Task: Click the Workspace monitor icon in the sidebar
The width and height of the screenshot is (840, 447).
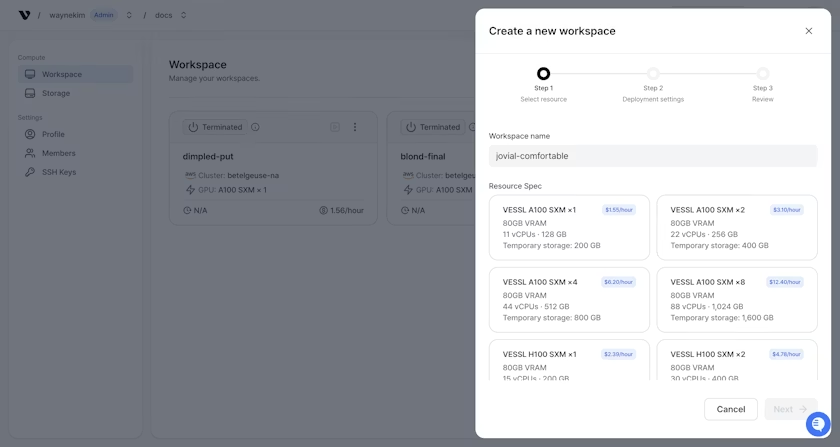Action: point(30,74)
